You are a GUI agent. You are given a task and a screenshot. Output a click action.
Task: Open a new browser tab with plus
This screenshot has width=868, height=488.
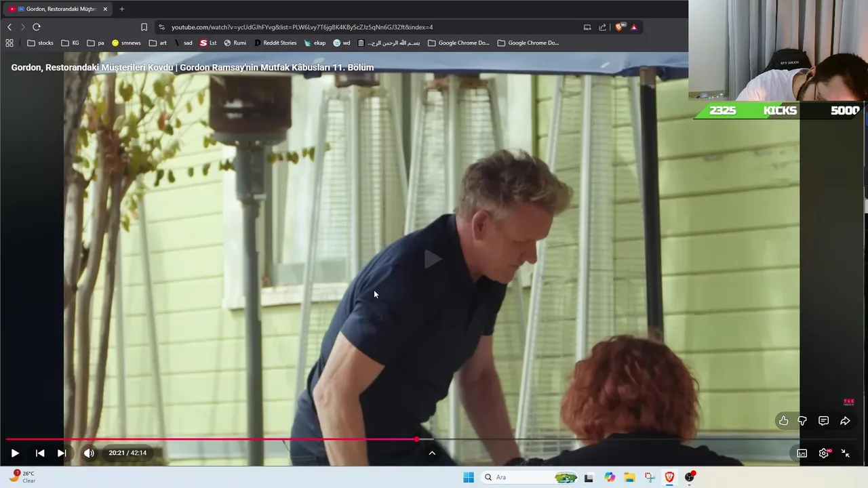(122, 9)
